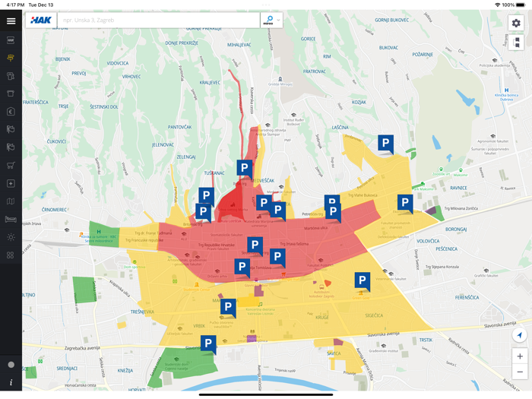Image resolution: width=532 pixels, height=399 pixels.
Task: Select the folded map sidebar icon
Action: pos(11,201)
